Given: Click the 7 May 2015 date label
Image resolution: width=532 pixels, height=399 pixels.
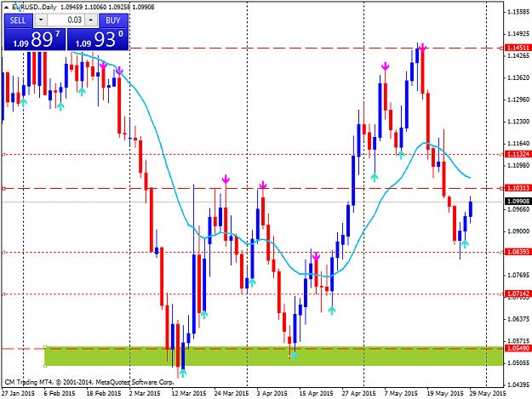Looking at the screenshot, I should (401, 394).
